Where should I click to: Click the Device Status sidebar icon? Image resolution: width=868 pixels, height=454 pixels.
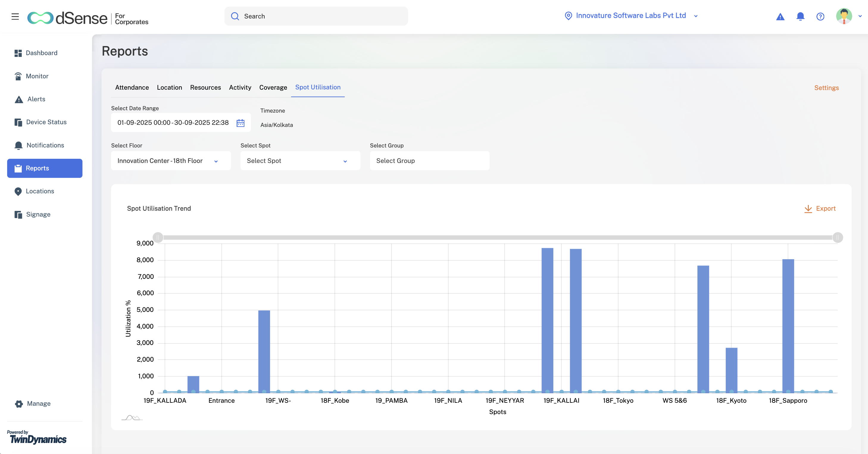point(18,122)
